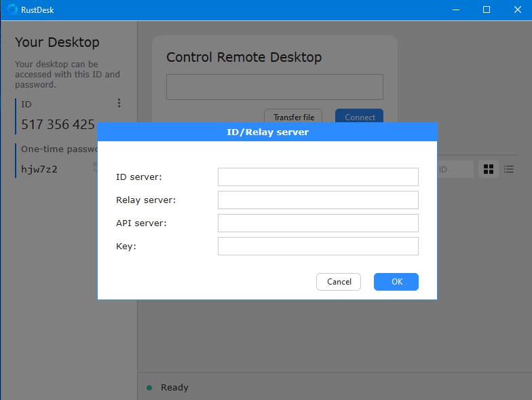The width and height of the screenshot is (532, 400).
Task: Click the Connect button
Action: coord(360,115)
